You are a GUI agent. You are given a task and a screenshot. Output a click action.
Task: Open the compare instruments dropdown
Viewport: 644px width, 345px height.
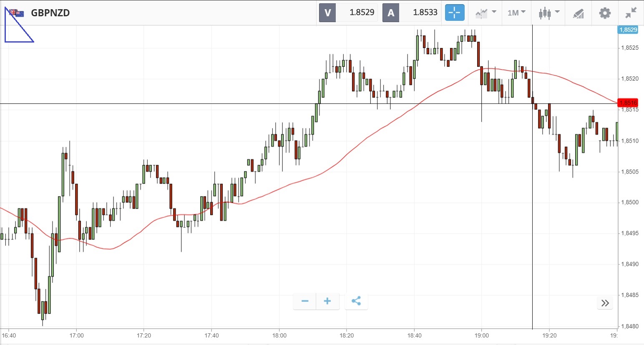pos(486,13)
